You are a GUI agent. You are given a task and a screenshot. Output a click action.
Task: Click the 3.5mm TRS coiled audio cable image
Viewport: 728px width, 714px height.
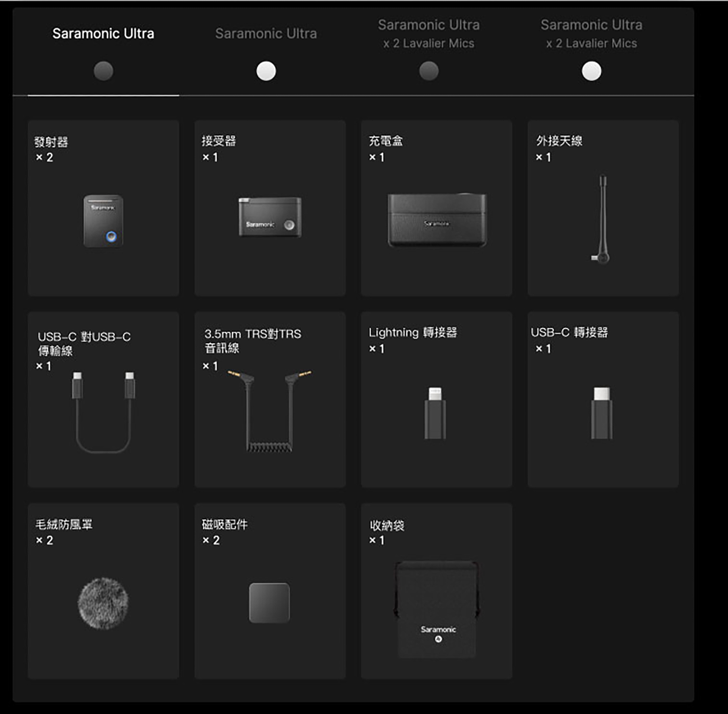click(x=269, y=411)
